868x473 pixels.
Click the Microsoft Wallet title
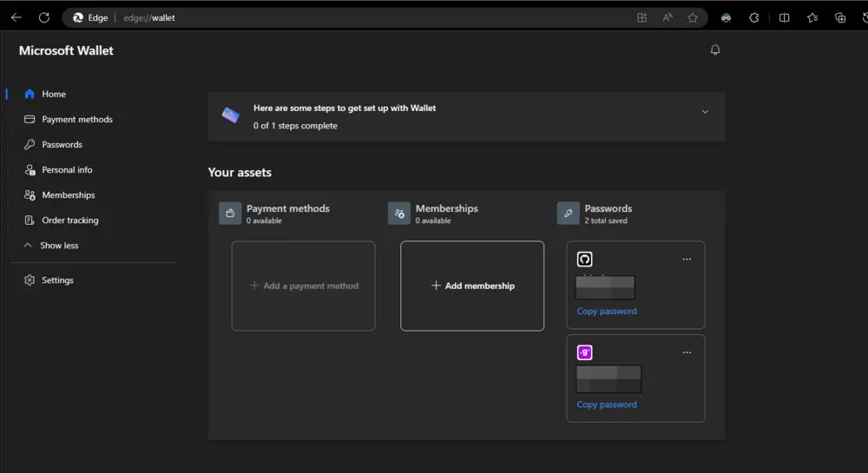click(x=66, y=50)
